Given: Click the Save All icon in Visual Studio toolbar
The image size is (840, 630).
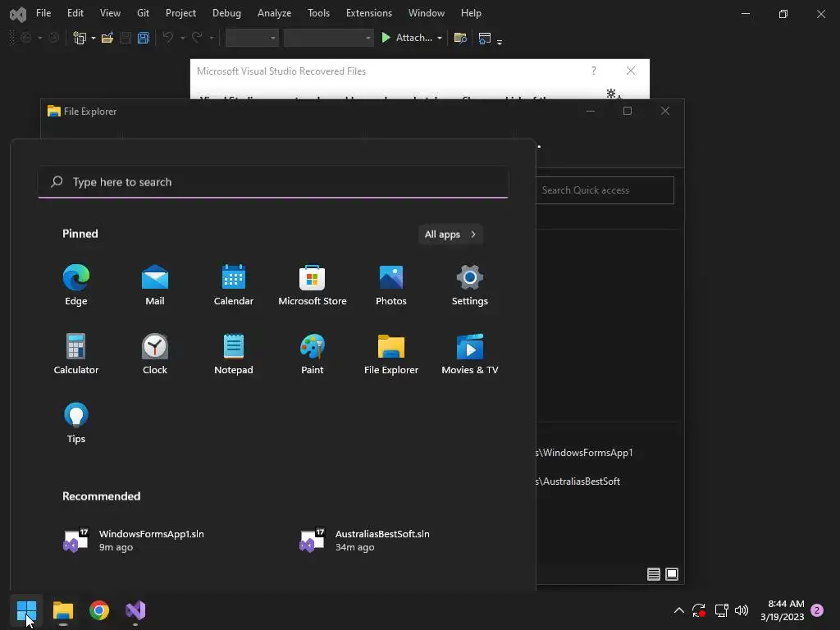Looking at the screenshot, I should [x=143, y=38].
